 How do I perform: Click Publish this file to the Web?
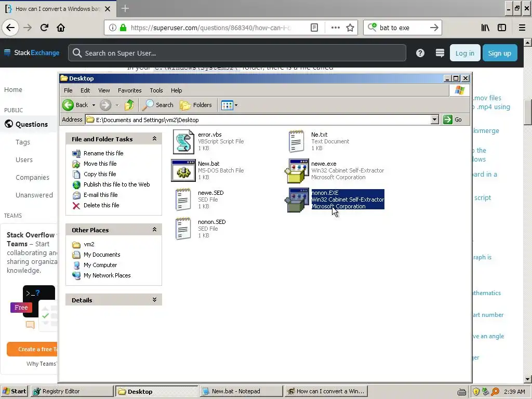116,184
